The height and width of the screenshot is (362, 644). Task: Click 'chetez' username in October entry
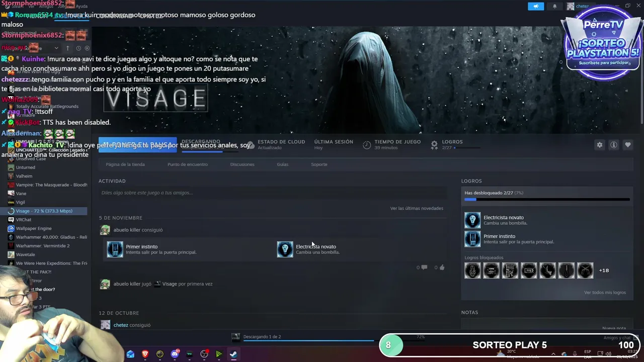pyautogui.click(x=121, y=325)
